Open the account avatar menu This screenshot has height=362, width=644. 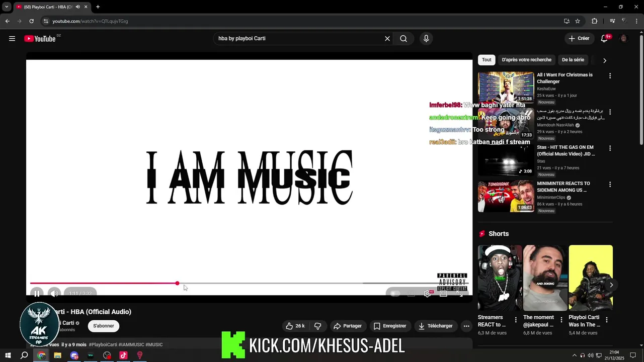pyautogui.click(x=624, y=39)
